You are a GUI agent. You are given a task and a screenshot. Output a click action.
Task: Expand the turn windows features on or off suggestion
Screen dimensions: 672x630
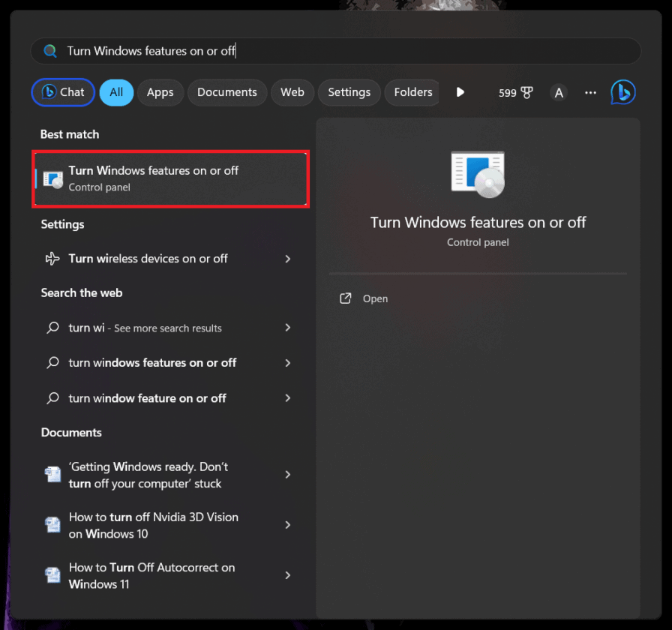(x=288, y=363)
